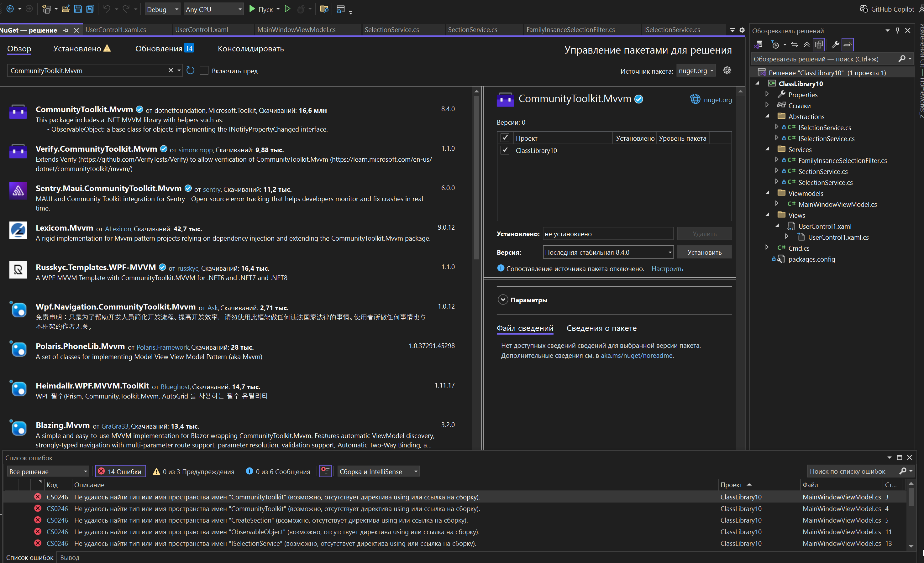Screen dimensions: 924x563
Task: Click the GitHub Copilot icon
Action: 864,9
